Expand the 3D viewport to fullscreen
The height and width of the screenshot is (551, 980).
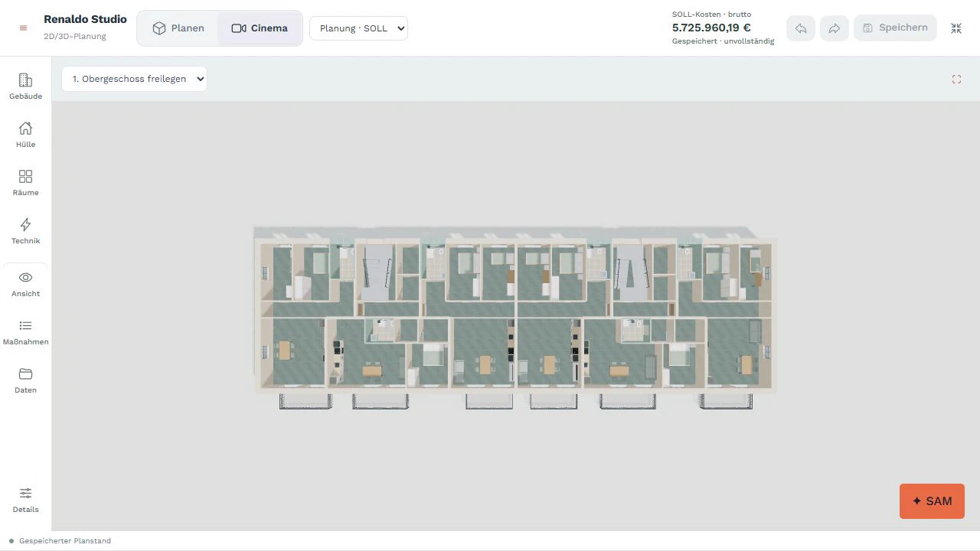tap(956, 79)
